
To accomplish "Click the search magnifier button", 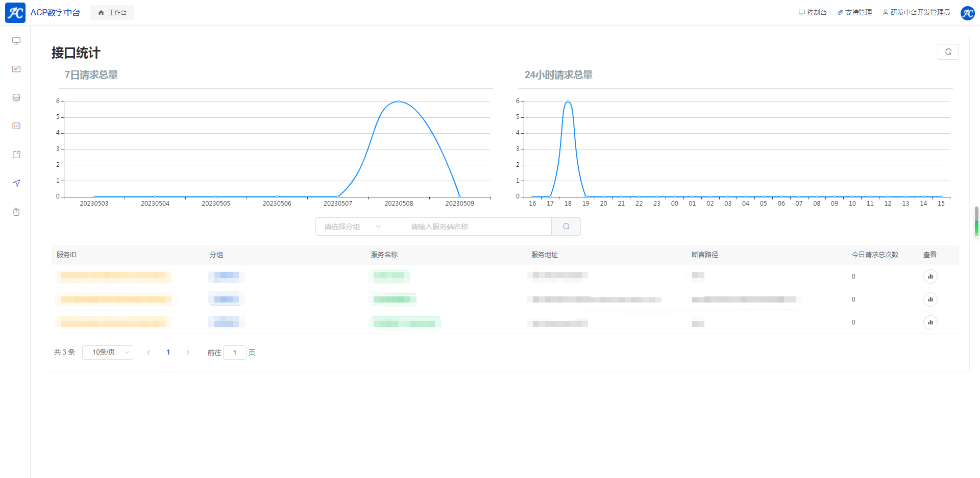I will 566,227.
